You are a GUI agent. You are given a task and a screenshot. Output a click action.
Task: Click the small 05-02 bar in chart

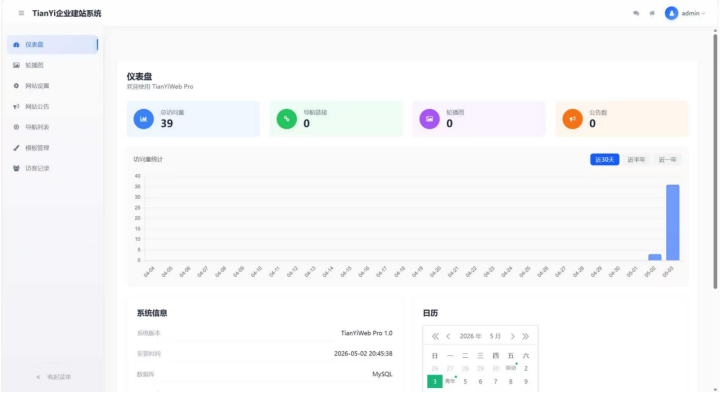coord(655,257)
